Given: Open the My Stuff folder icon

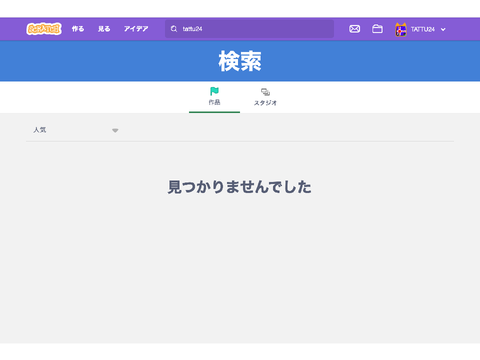Looking at the screenshot, I should pos(377,29).
